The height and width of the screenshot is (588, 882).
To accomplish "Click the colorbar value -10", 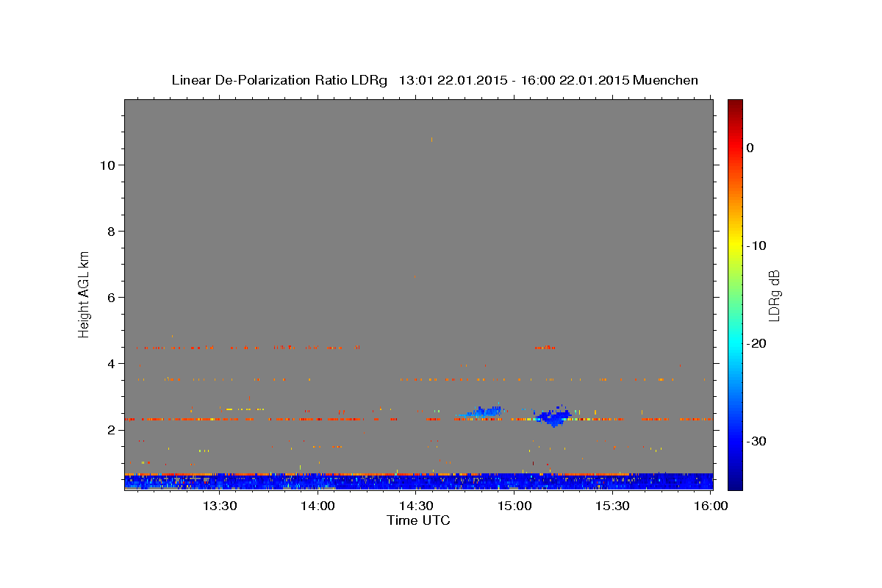I will (x=756, y=245).
